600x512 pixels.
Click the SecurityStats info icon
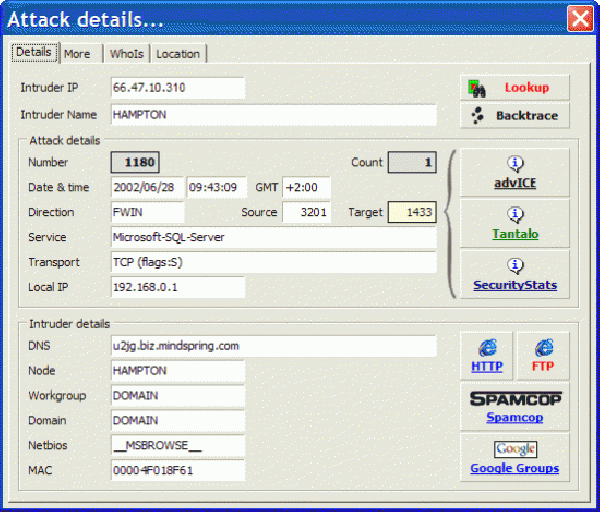pyautogui.click(x=515, y=265)
